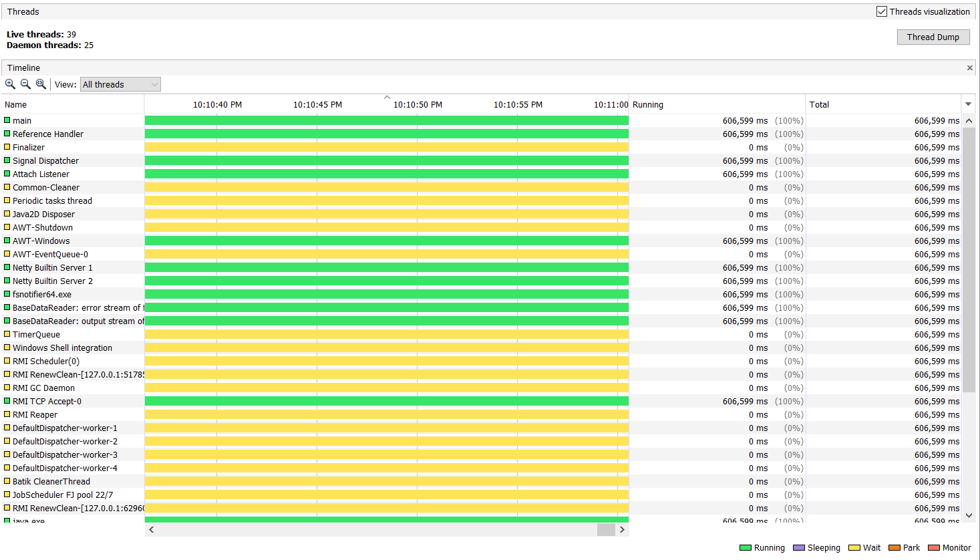Open the All threads view dropdown
Image resolution: width=980 pixels, height=560 pixels.
coord(120,84)
